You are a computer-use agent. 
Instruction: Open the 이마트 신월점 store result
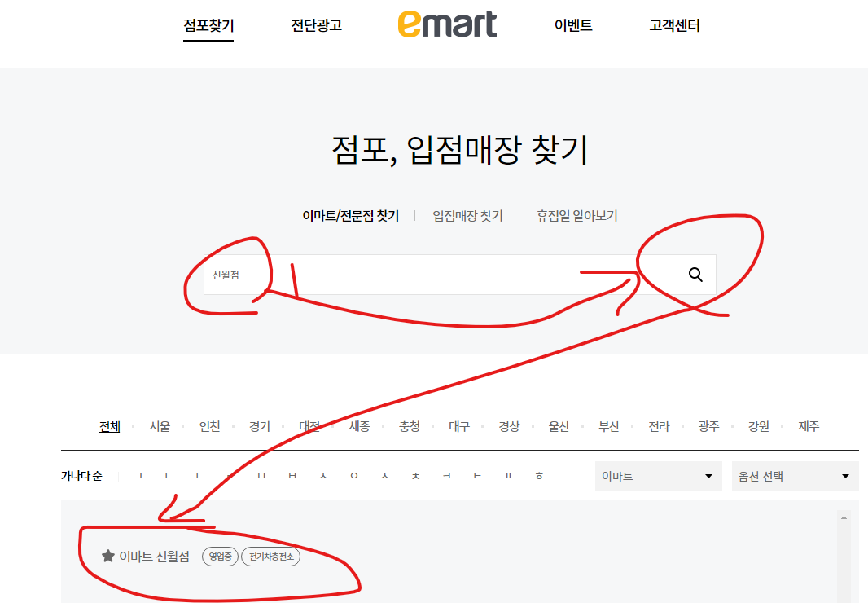(x=155, y=556)
